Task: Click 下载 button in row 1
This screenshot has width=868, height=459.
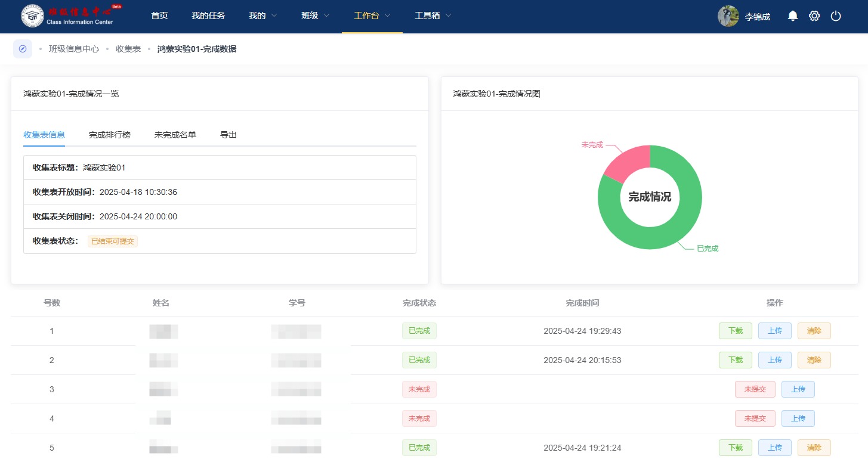Action: click(736, 331)
